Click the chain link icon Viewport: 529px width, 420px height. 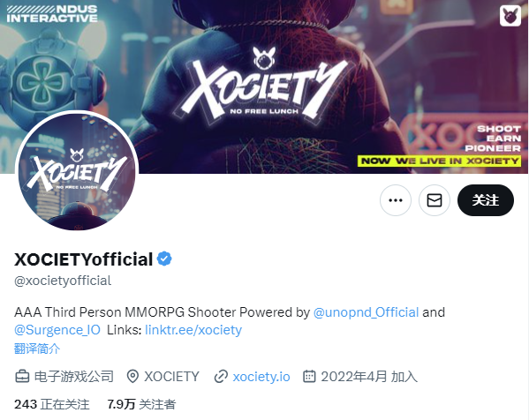click(x=221, y=377)
